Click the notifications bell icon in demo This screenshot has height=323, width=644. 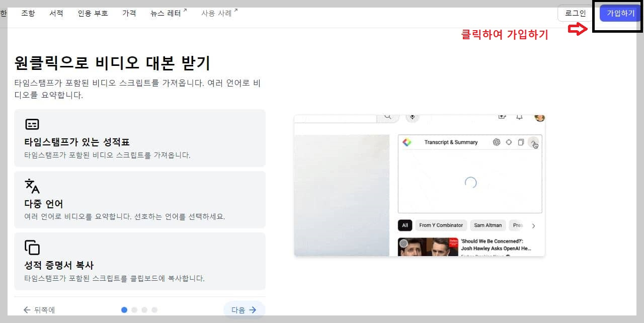[519, 117]
